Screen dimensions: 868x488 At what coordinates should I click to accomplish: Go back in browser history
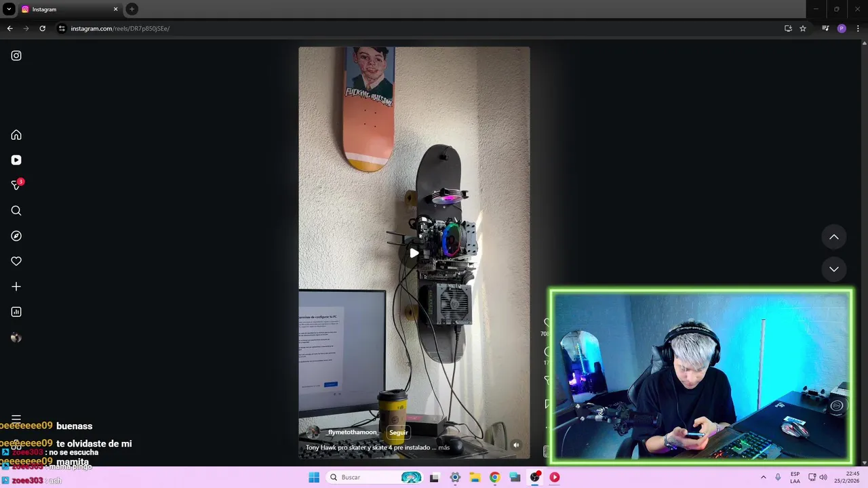click(x=9, y=28)
